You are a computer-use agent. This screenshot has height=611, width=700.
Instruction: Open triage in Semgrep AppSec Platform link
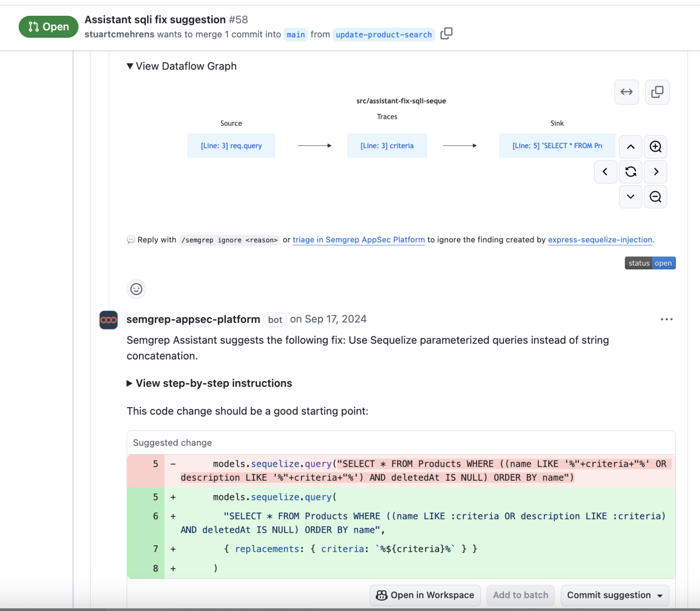[358, 240]
